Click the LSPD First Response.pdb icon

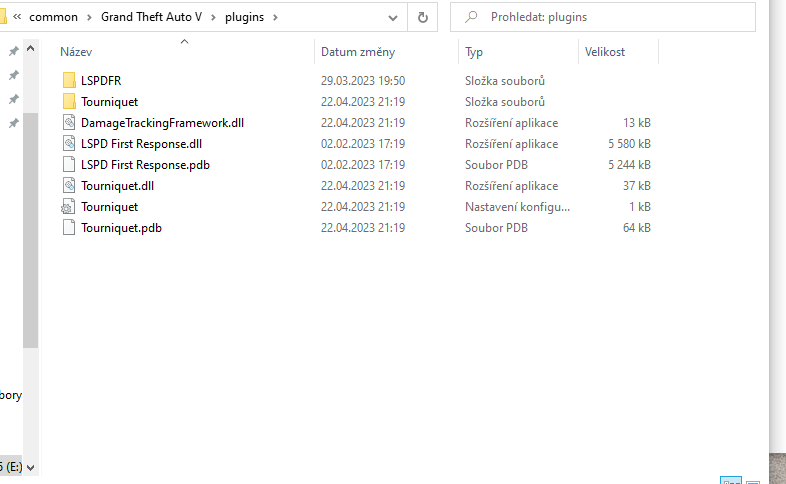coord(69,164)
